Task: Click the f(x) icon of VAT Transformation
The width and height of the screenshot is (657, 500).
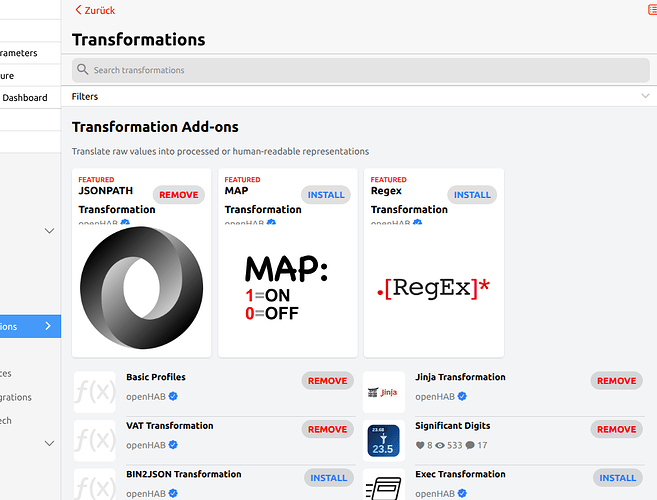Action: 95,441
